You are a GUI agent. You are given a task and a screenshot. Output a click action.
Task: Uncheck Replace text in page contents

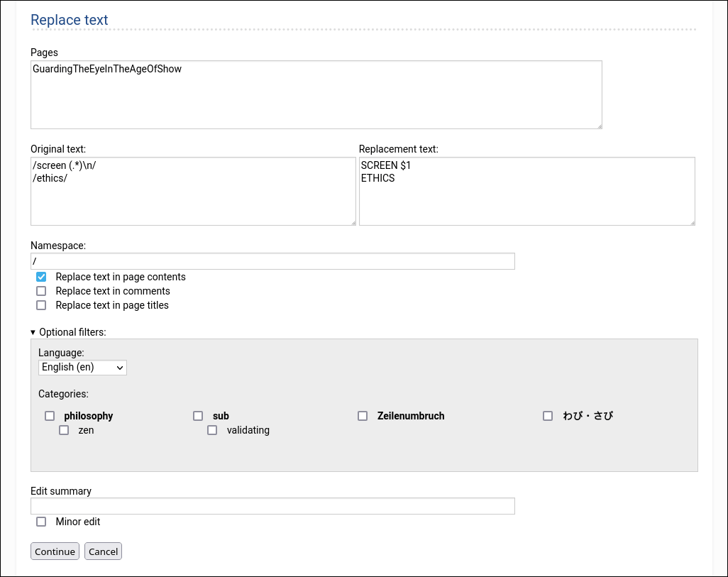(x=41, y=277)
